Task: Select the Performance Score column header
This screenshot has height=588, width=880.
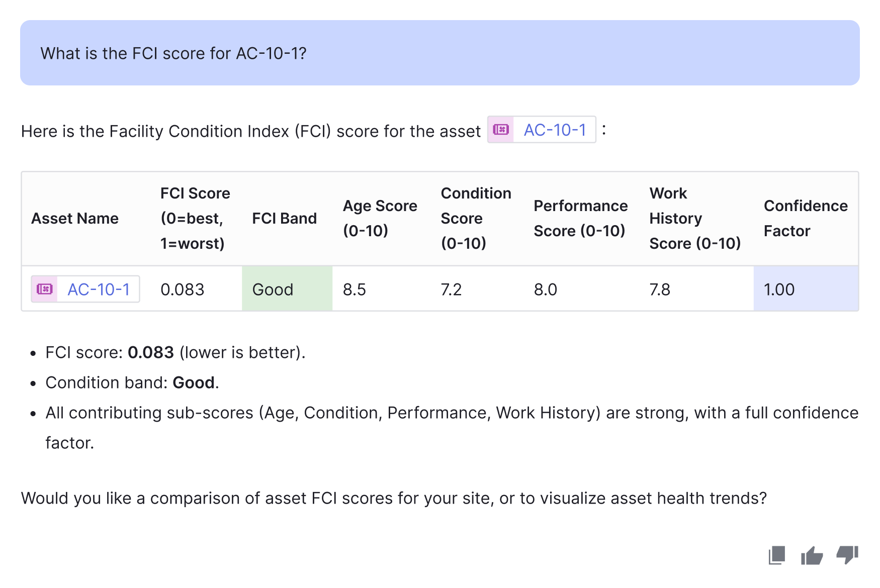Action: pos(581,218)
